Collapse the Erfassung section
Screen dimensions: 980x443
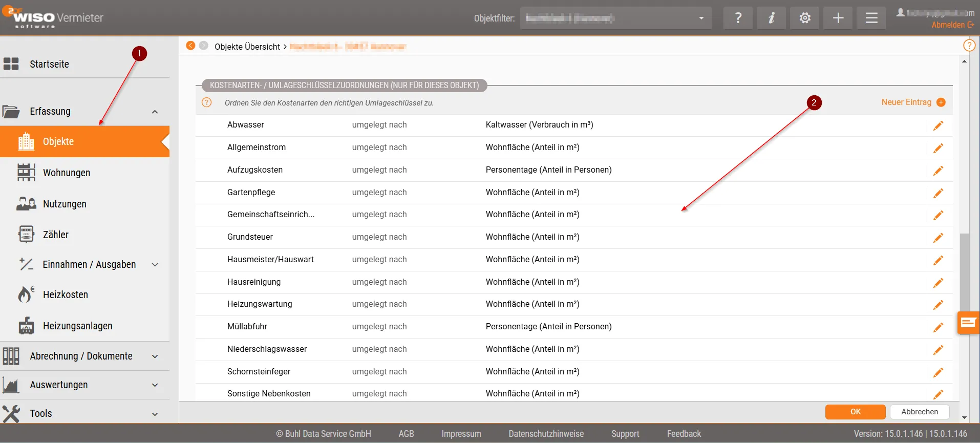pyautogui.click(x=155, y=112)
